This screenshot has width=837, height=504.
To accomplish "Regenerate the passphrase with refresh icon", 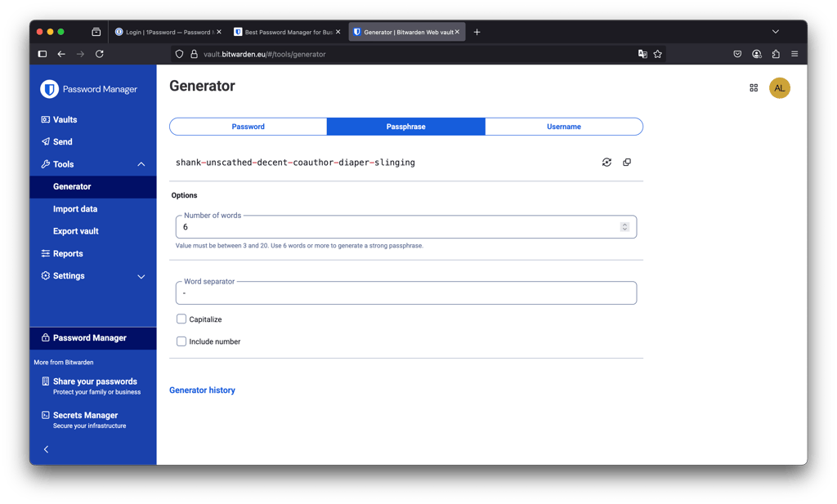I will point(606,162).
